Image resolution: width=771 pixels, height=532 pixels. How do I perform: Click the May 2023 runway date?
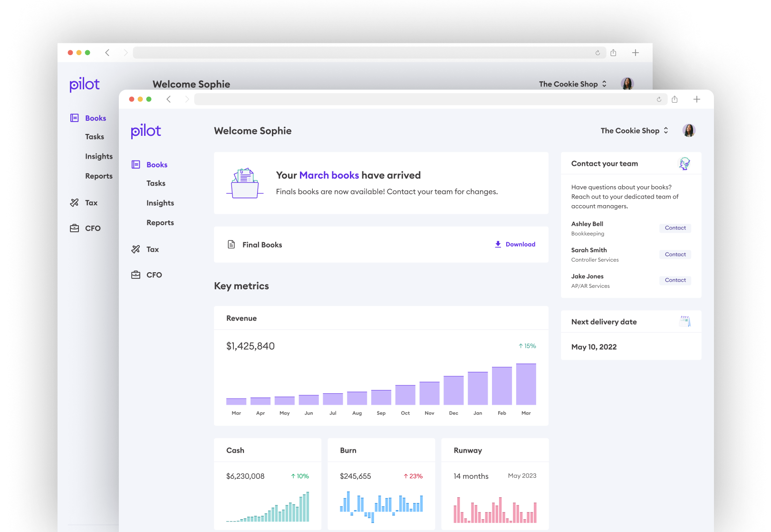click(x=522, y=476)
